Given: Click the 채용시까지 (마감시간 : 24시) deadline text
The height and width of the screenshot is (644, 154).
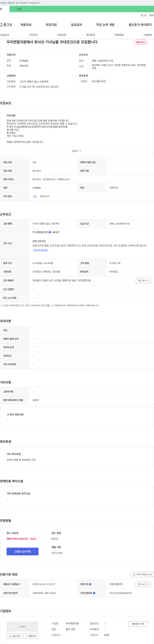Looking at the screenshot, I should click(x=21, y=539).
